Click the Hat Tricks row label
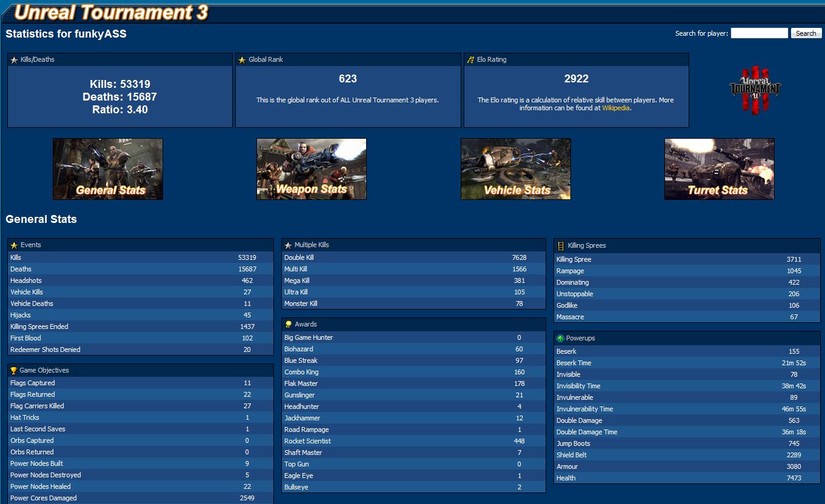 tap(25, 417)
